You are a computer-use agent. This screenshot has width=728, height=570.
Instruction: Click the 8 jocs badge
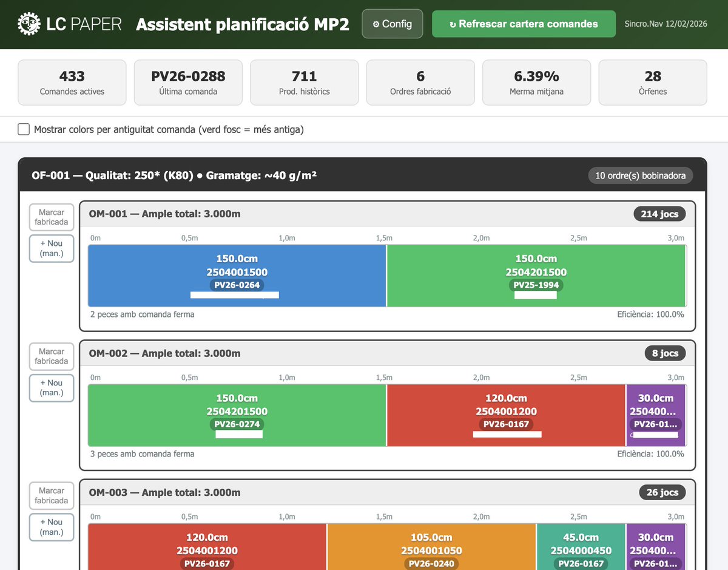(665, 353)
